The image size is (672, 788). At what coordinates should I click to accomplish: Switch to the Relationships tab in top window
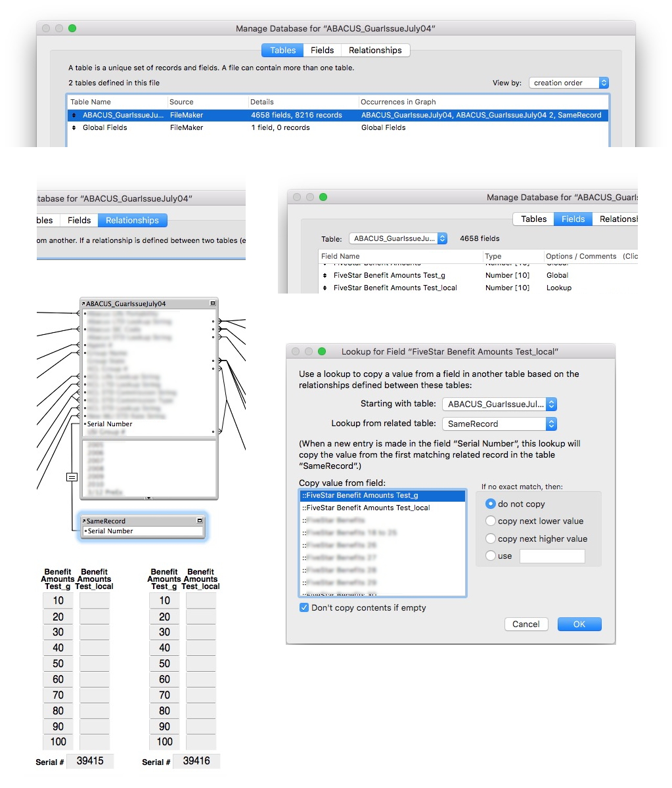pyautogui.click(x=375, y=50)
